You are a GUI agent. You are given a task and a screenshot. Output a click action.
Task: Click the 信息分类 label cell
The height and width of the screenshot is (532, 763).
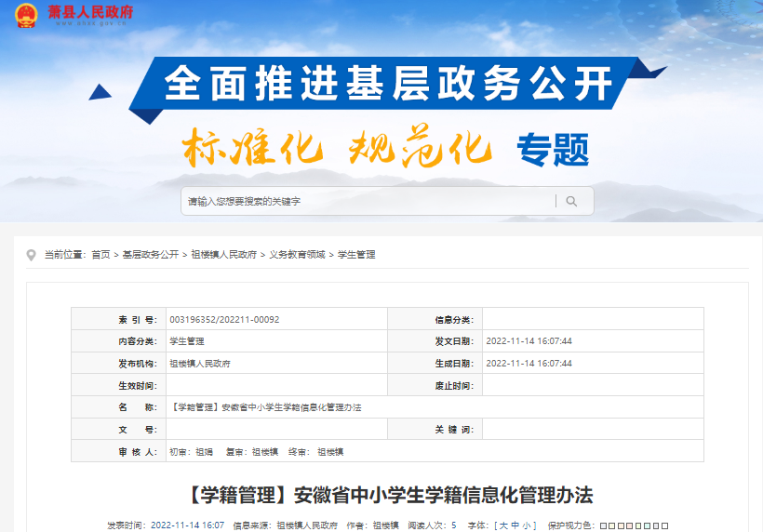435,319
